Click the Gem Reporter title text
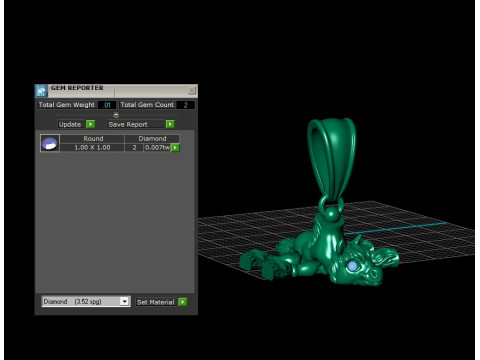The height and width of the screenshot is (360, 480). pos(77,88)
